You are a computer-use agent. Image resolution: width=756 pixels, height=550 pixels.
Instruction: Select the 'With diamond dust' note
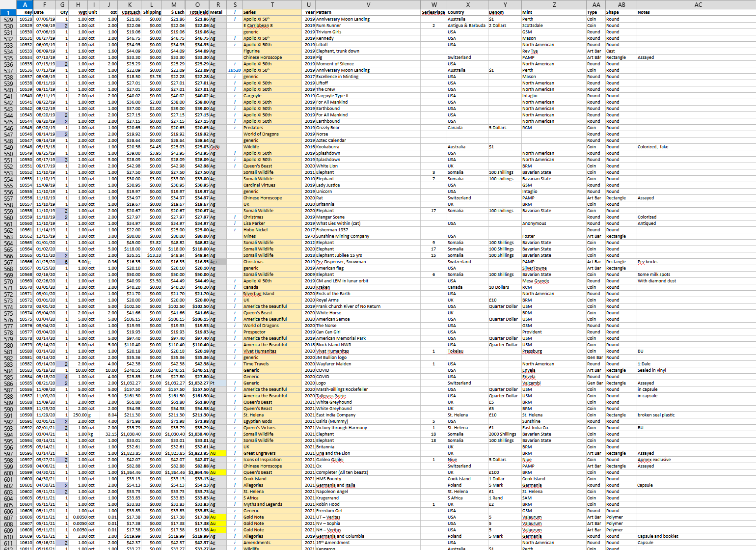[x=698, y=281]
